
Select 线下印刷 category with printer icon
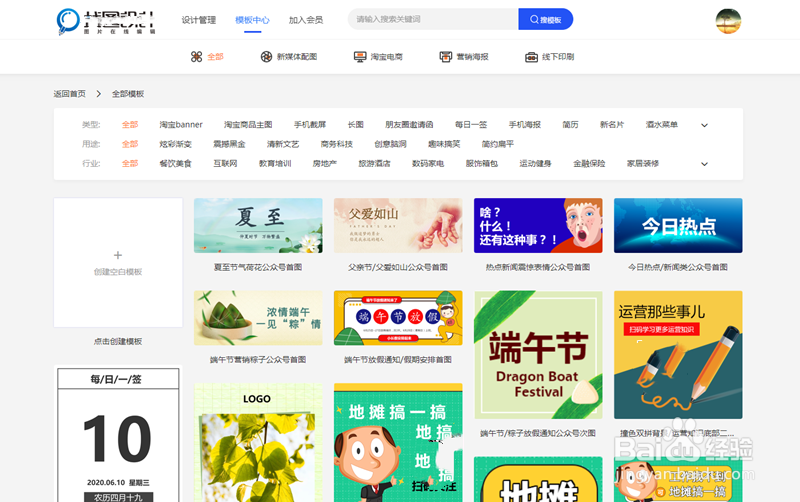coord(549,57)
